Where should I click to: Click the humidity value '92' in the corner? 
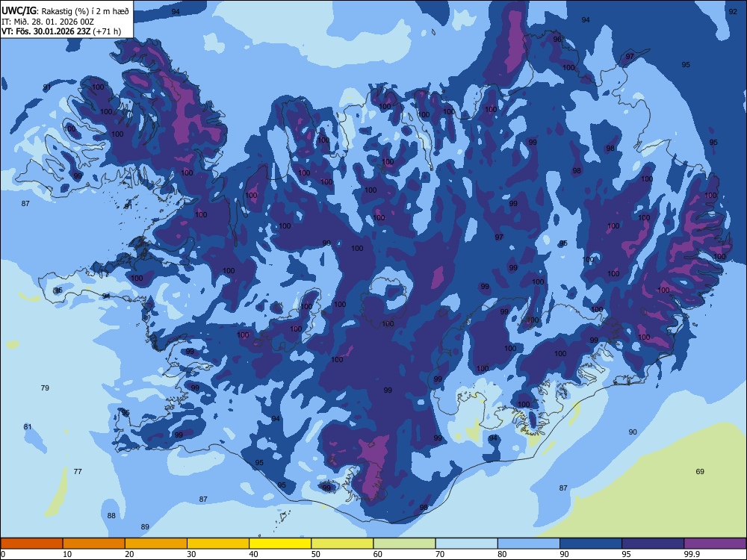pos(734,11)
